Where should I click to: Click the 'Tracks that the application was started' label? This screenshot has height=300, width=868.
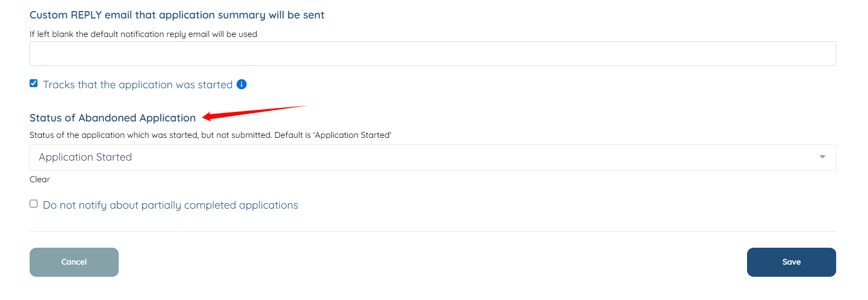(137, 85)
